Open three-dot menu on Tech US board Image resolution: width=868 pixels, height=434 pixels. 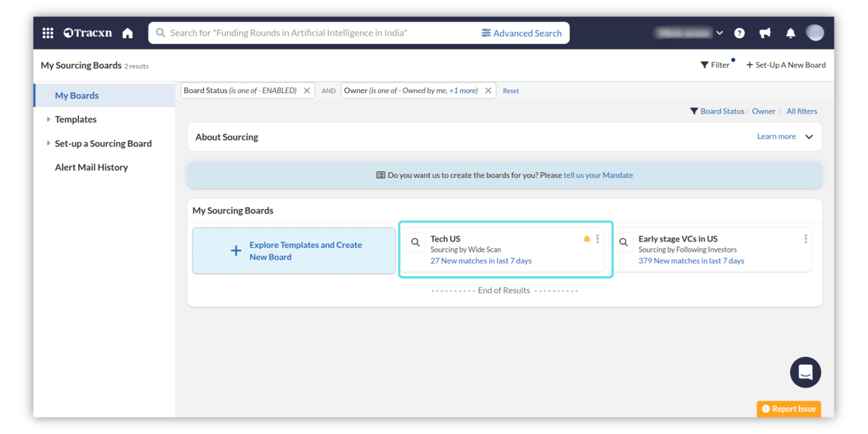597,239
